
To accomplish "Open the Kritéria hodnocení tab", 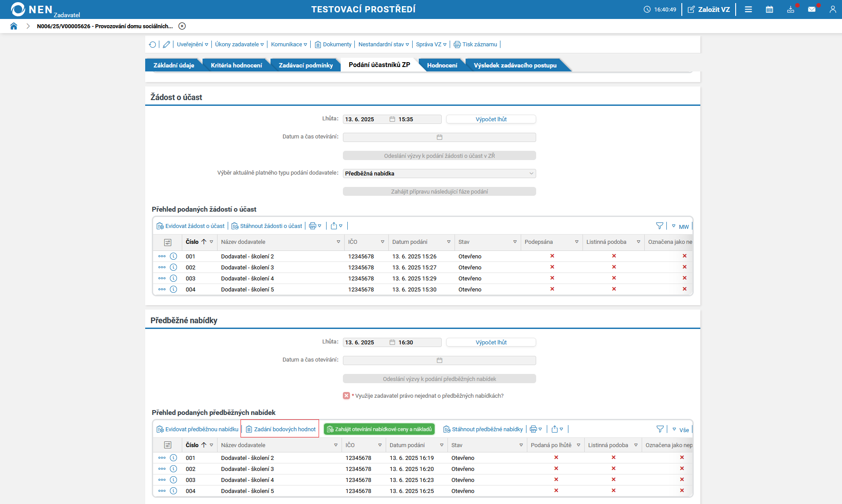I will (236, 65).
